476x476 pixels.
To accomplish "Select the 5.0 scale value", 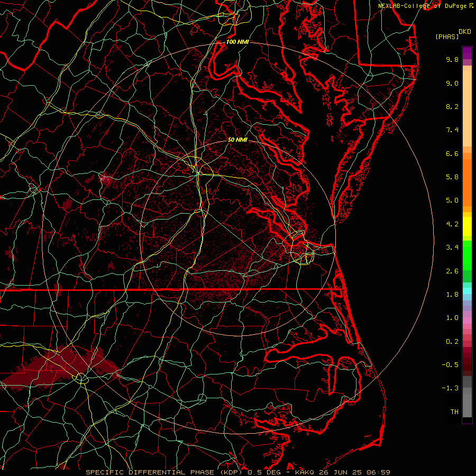I will tap(452, 200).
